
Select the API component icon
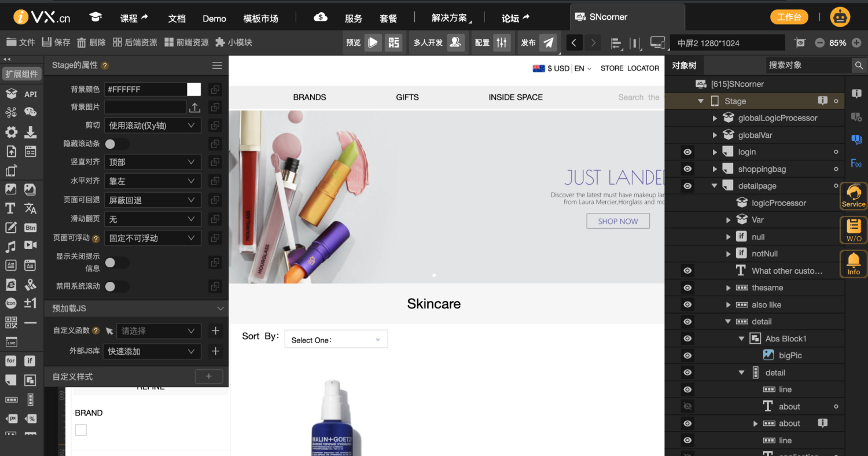tap(31, 94)
